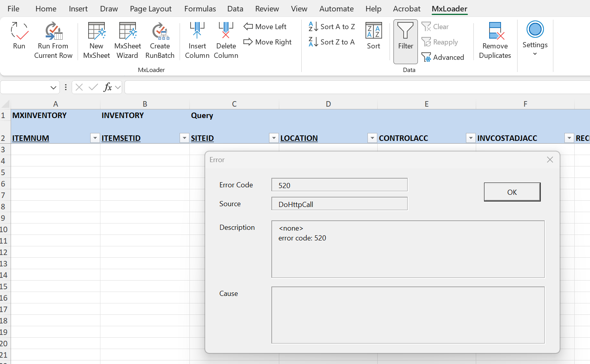The height and width of the screenshot is (364, 590).
Task: Open LOCATION column filter dropdown
Action: point(372,138)
